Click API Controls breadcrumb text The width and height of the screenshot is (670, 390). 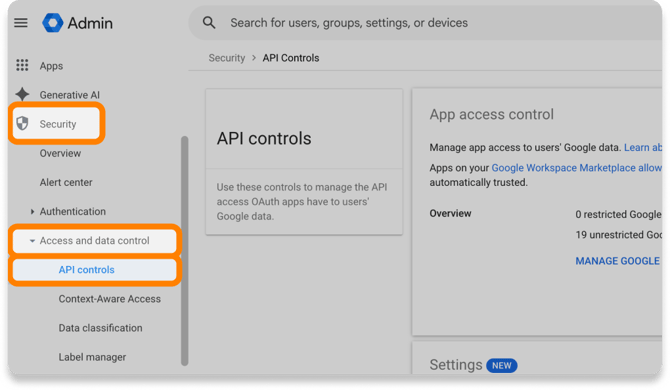(x=291, y=58)
